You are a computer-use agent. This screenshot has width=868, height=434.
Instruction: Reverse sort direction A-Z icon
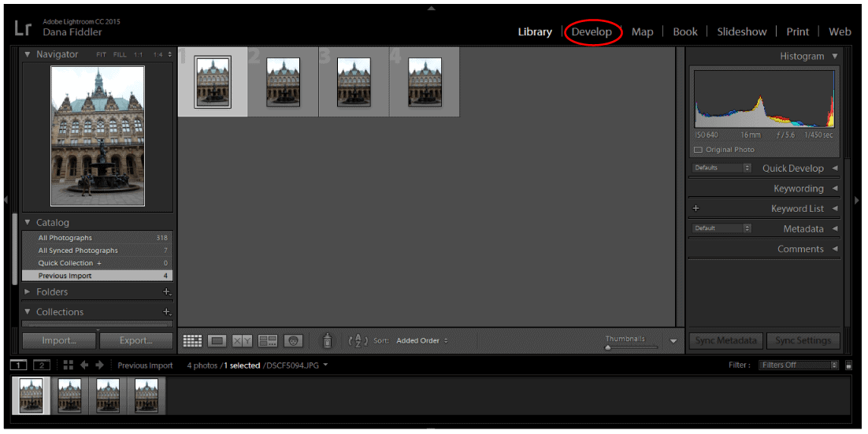pyautogui.click(x=358, y=340)
